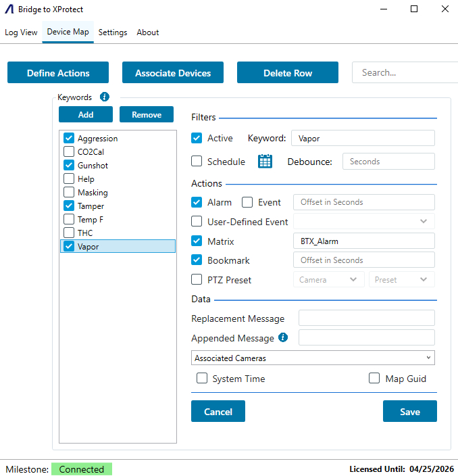This screenshot has width=458, height=476.
Task: Enable the THC keyword checkbox
Action: [69, 233]
